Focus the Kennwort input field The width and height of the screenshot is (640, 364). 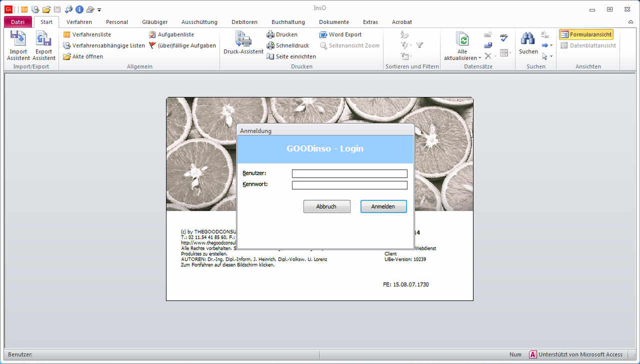click(x=349, y=185)
